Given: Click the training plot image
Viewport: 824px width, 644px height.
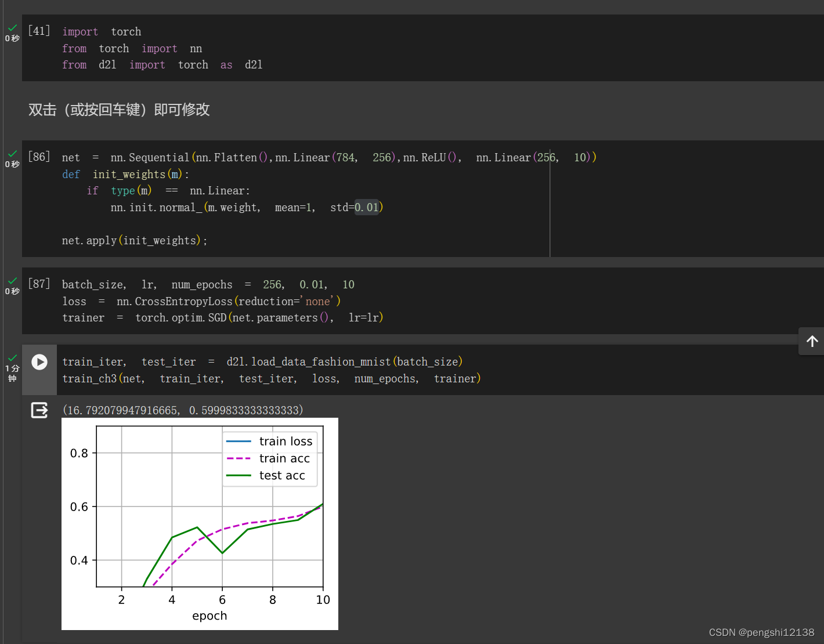Looking at the screenshot, I should click(200, 524).
